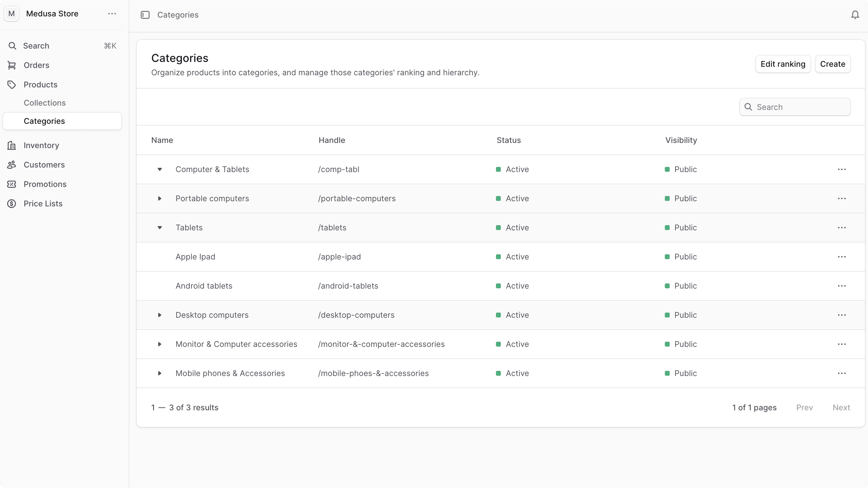Viewport: 868px width, 488px height.
Task: Open the notifications bell
Action: [x=855, y=15]
